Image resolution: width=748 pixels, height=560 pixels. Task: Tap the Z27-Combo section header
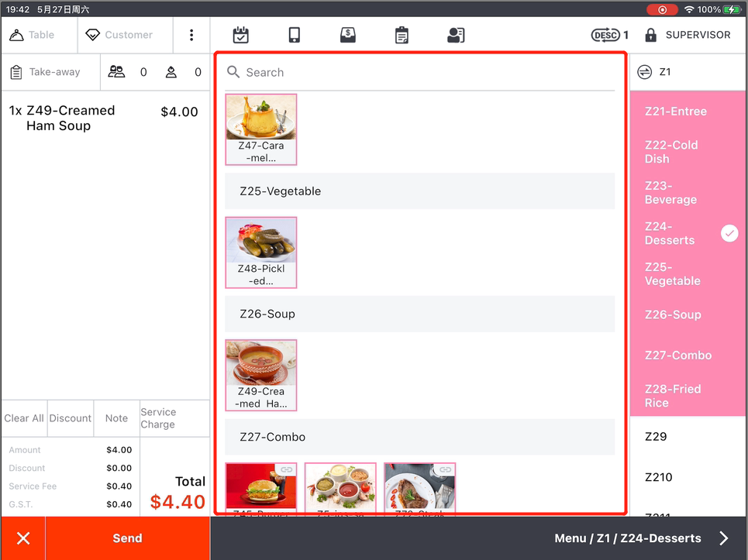click(x=420, y=437)
